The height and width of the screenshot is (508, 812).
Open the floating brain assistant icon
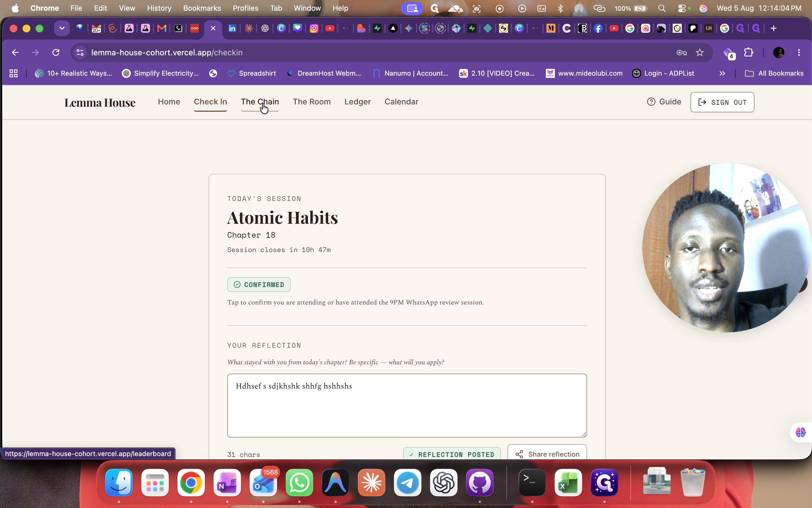click(801, 432)
